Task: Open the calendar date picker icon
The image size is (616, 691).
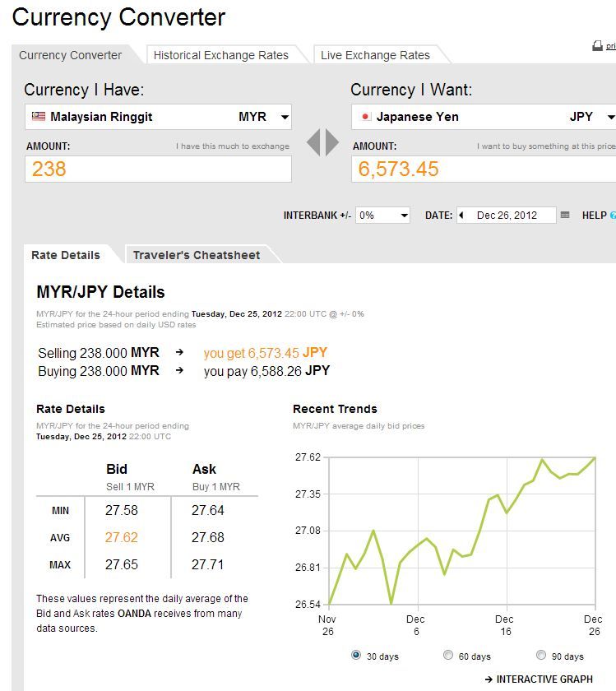Action: tap(565, 216)
